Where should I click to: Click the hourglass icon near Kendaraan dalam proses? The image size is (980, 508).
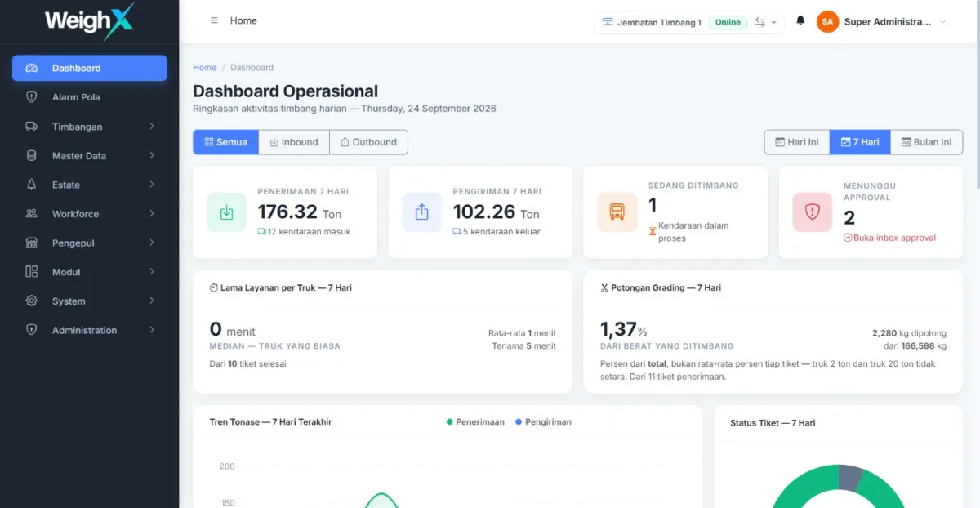point(653,231)
